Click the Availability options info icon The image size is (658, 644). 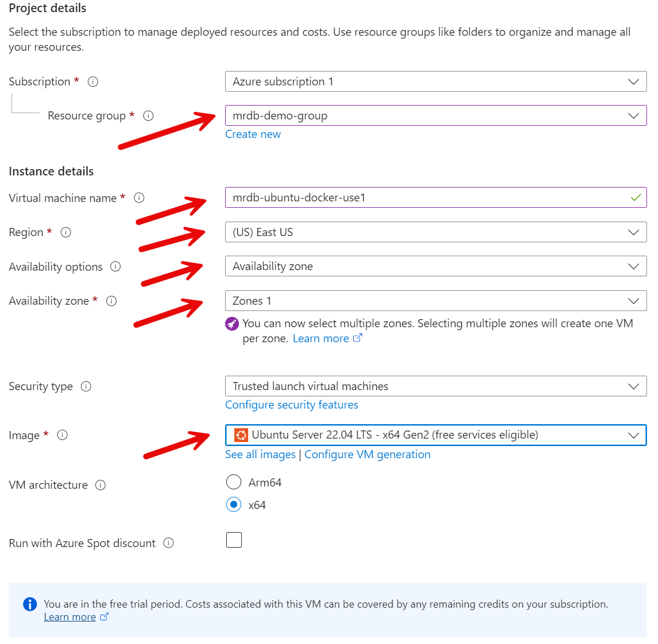pyautogui.click(x=115, y=267)
